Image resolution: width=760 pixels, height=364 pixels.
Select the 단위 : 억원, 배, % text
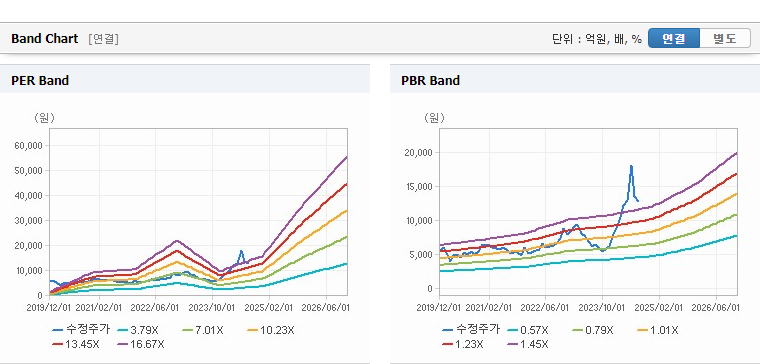[597, 39]
